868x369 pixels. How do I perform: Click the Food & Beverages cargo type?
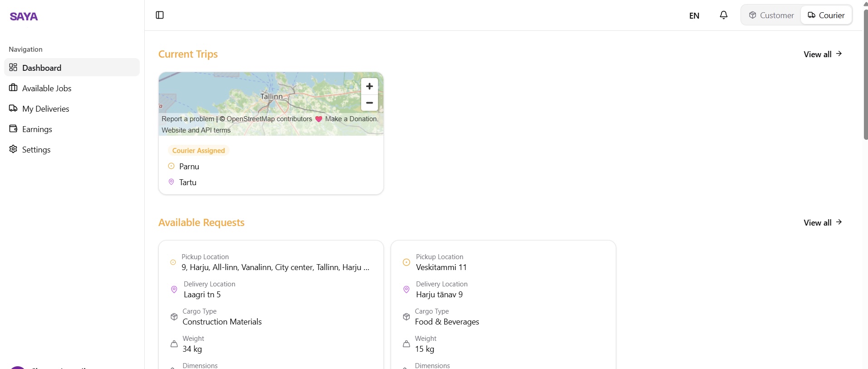click(447, 322)
